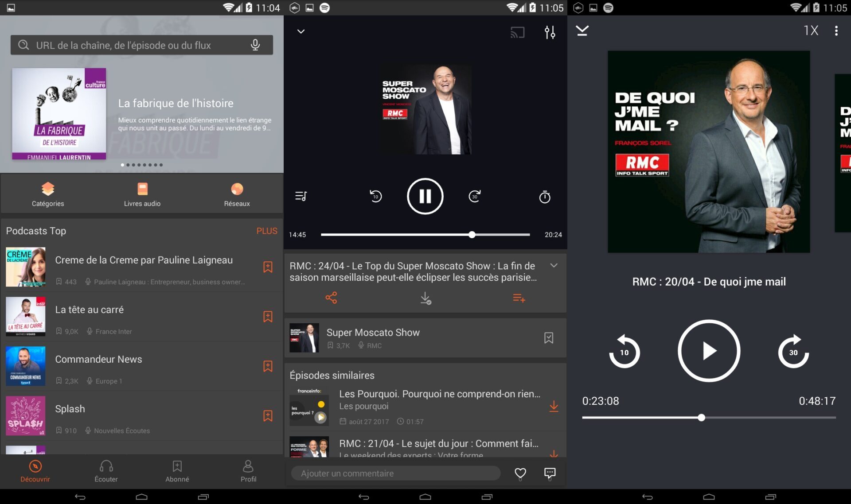Open the Réseaux section
851x504 pixels.
(237, 194)
